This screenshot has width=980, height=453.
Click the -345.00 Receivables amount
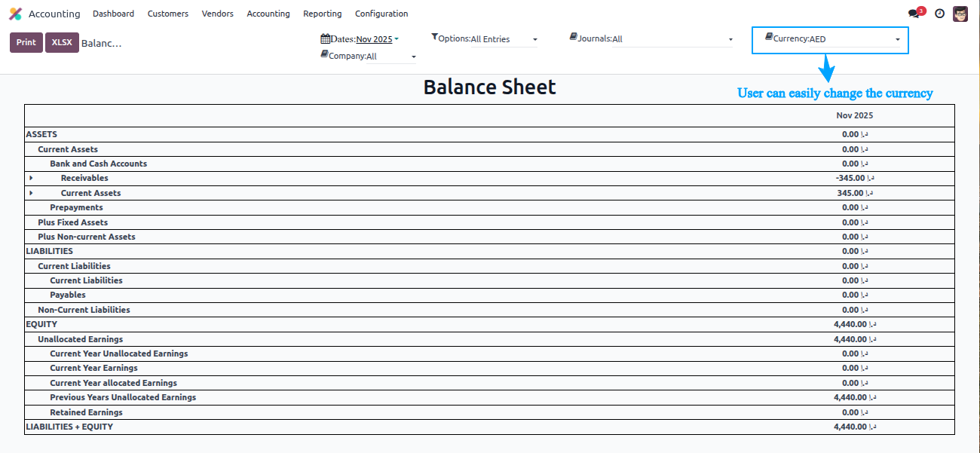tap(854, 178)
